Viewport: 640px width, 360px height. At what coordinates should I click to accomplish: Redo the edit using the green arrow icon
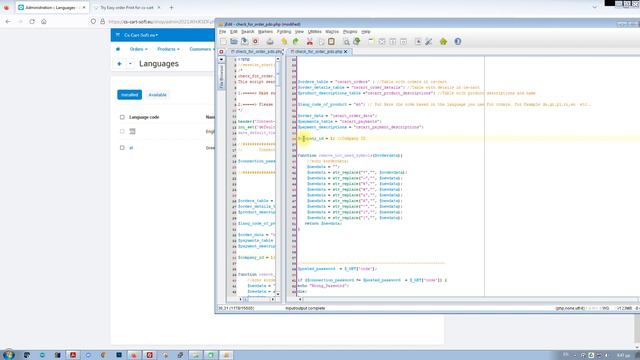click(x=296, y=42)
